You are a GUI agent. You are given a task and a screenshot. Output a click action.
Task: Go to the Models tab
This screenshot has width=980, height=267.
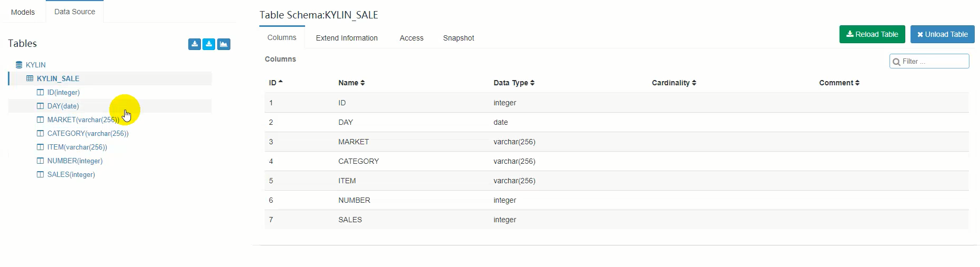click(x=23, y=12)
